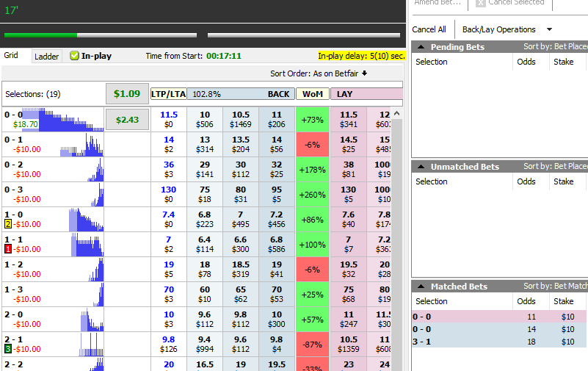Click the -87% WoM cell for 2 - 1
The height and width of the screenshot is (371, 588).
313,345
